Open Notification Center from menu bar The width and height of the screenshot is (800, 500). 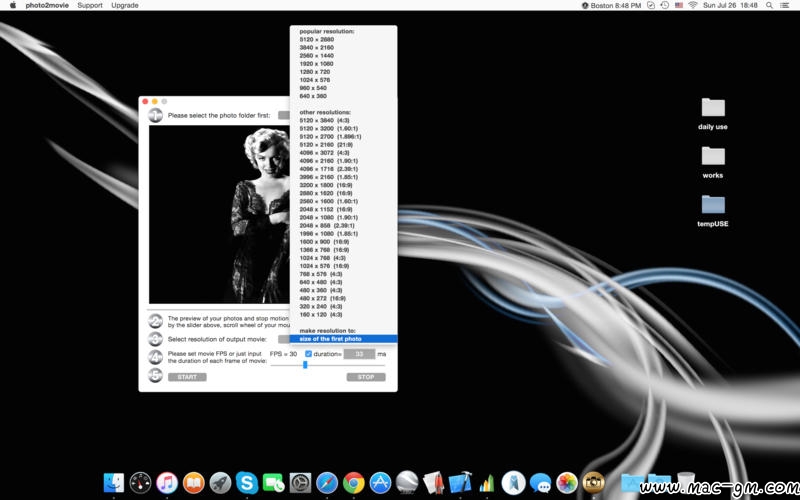(784, 5)
